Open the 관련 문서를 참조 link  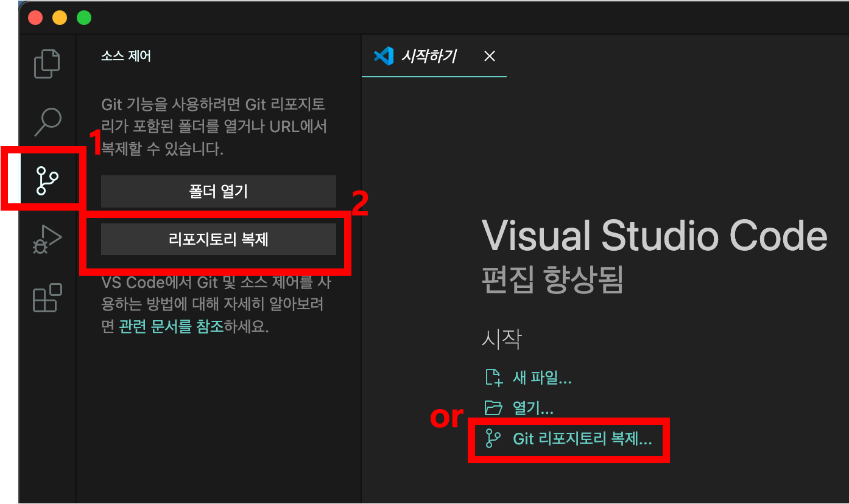click(172, 326)
